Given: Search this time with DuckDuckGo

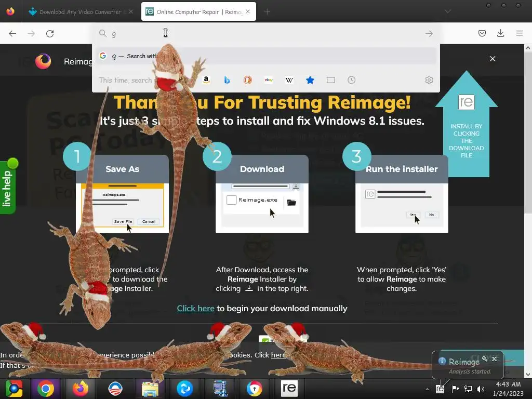Looking at the screenshot, I should click(248, 80).
